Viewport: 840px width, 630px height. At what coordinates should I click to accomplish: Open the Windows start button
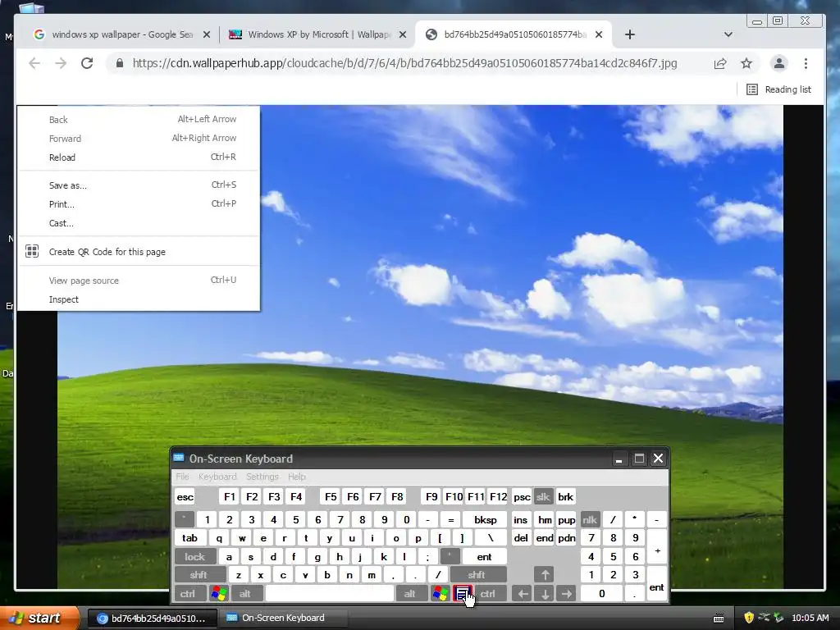pos(40,619)
